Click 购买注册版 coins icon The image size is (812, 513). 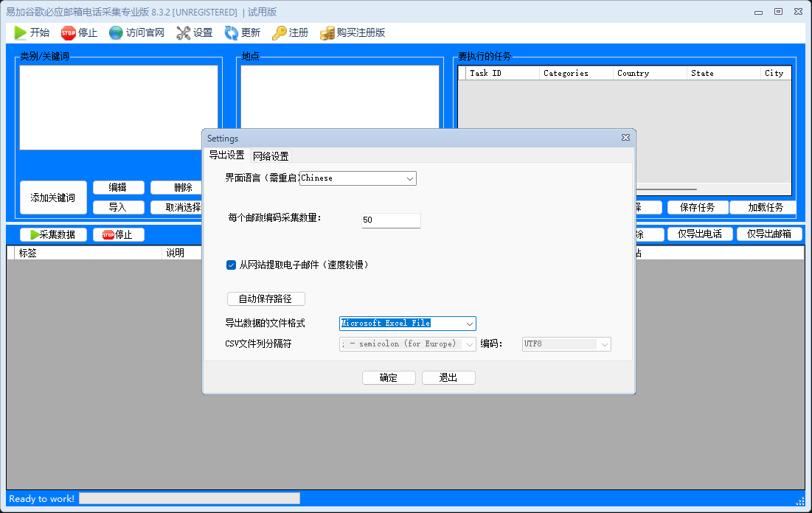tap(327, 33)
